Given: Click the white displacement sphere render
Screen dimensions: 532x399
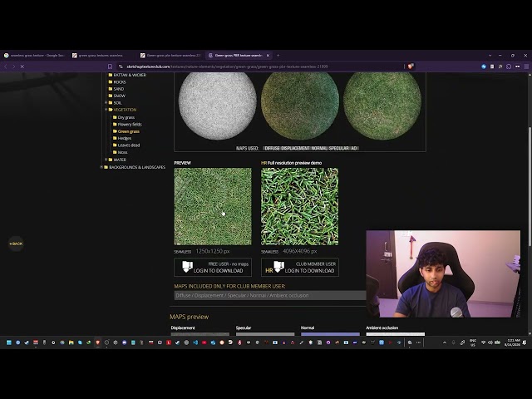Looking at the screenshot, I should coord(218,106).
